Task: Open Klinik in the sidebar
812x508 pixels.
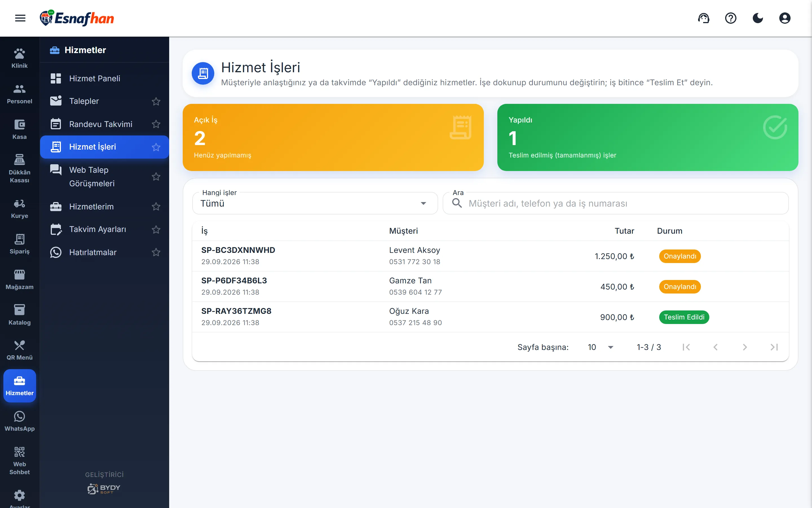Action: 19,58
